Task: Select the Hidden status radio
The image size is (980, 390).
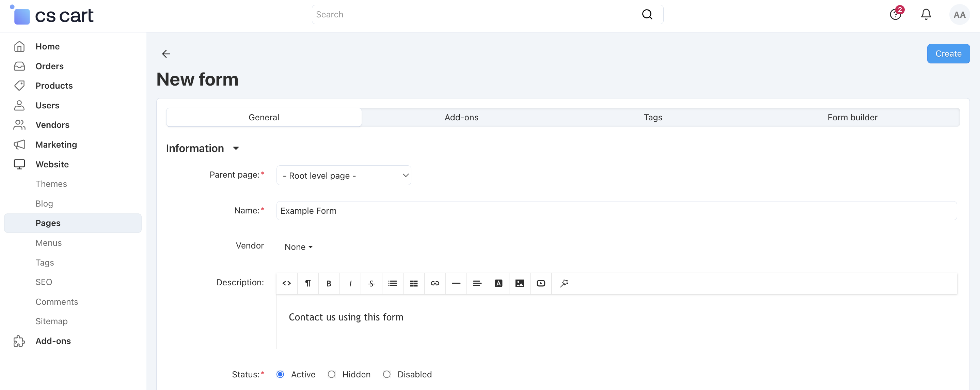Action: 331,374
